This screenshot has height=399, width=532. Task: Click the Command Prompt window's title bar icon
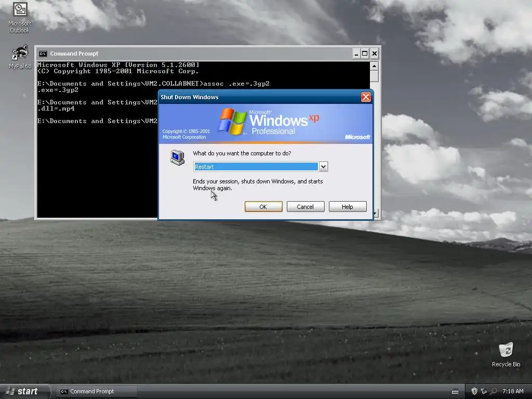pos(43,54)
